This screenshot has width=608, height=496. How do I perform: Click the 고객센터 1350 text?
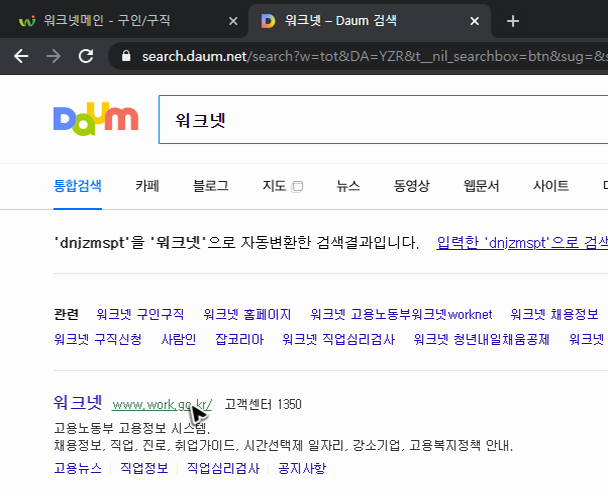point(263,404)
